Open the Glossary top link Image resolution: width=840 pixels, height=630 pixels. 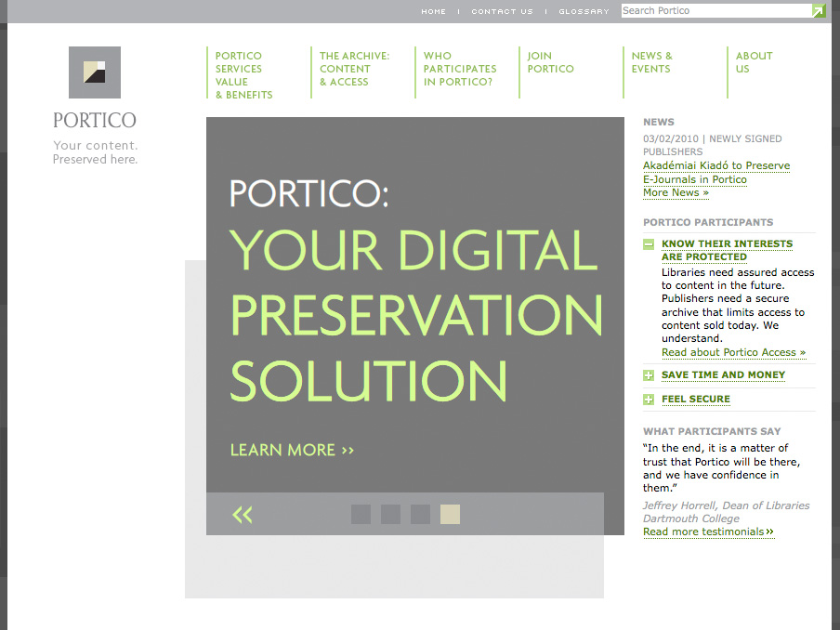pos(584,11)
